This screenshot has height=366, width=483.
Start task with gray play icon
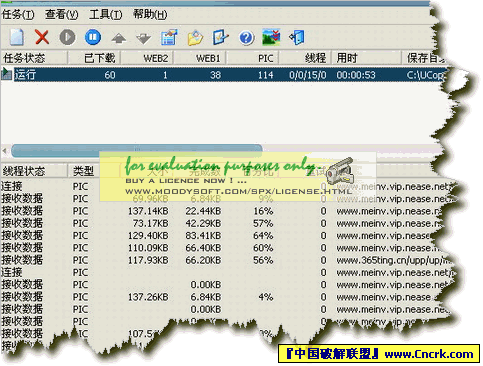pyautogui.click(x=68, y=37)
